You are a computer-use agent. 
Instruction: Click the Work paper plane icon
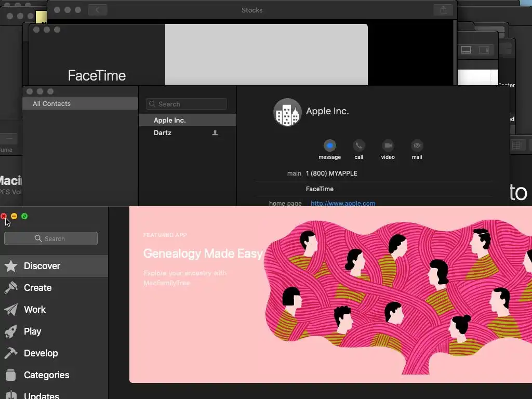11,310
